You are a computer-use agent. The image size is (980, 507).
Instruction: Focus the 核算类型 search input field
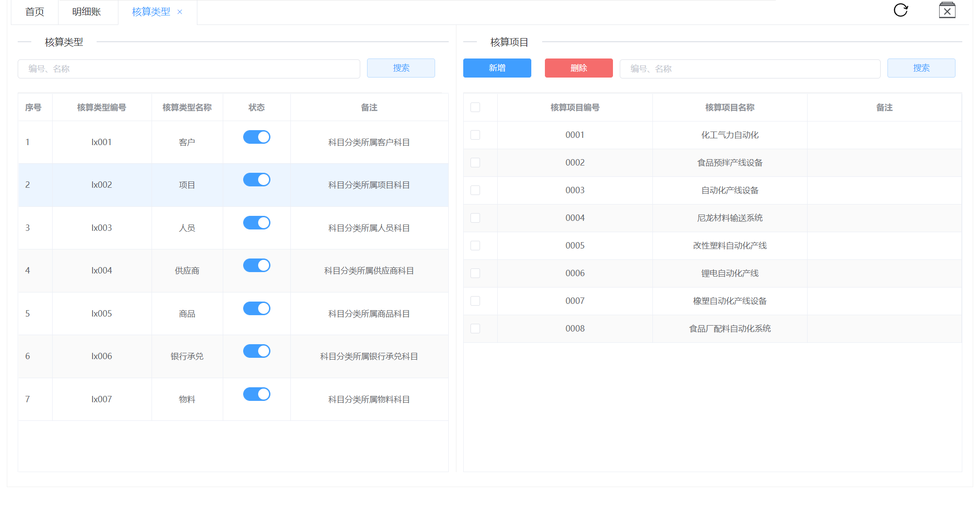pyautogui.click(x=188, y=69)
